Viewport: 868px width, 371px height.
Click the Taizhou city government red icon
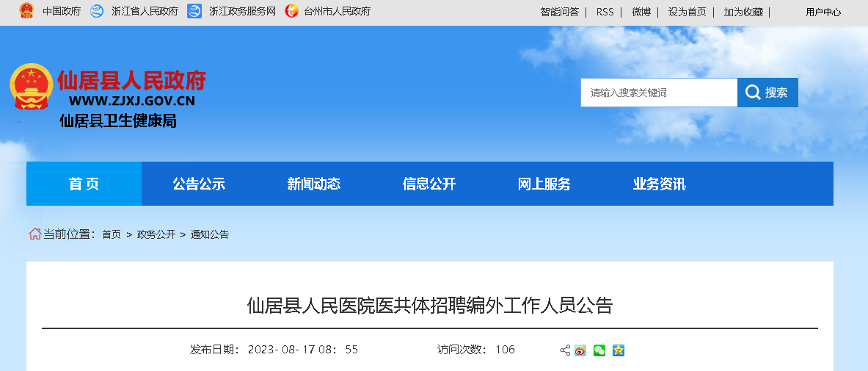(291, 11)
